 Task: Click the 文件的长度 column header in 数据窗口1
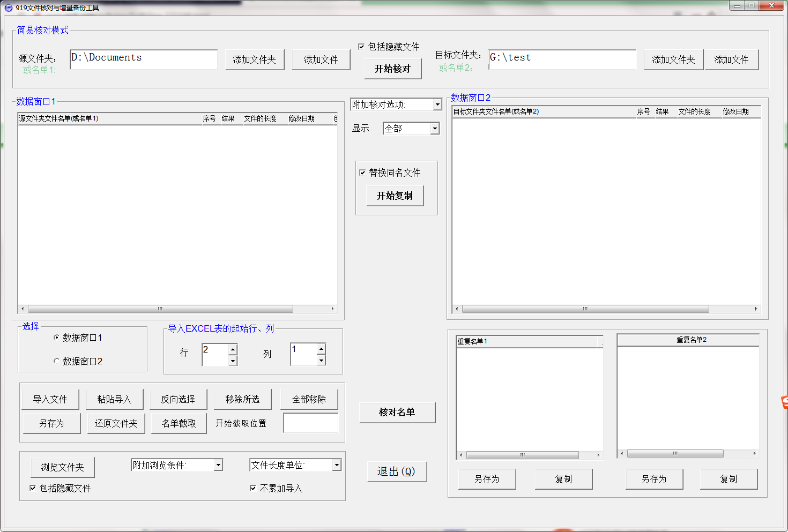click(x=261, y=118)
